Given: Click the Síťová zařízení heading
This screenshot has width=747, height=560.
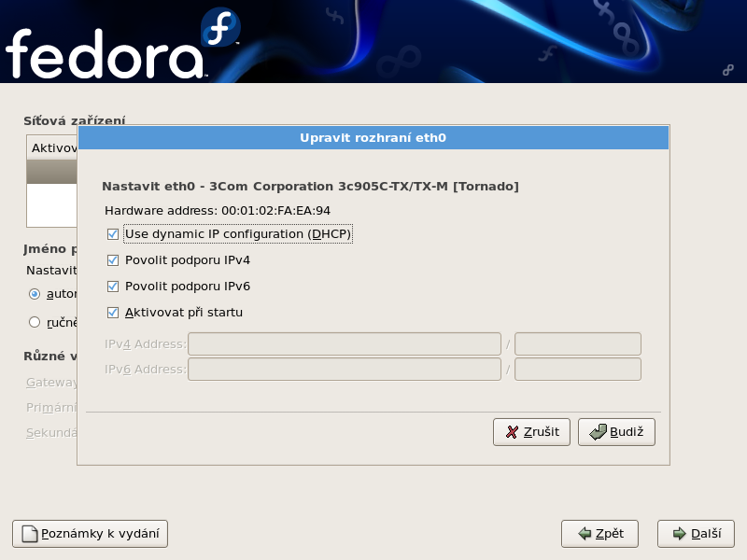Looking at the screenshot, I should [75, 120].
